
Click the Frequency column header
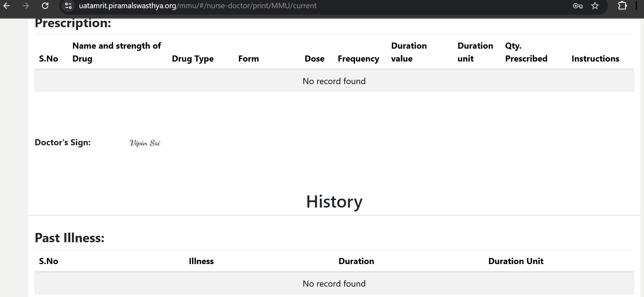(x=358, y=59)
